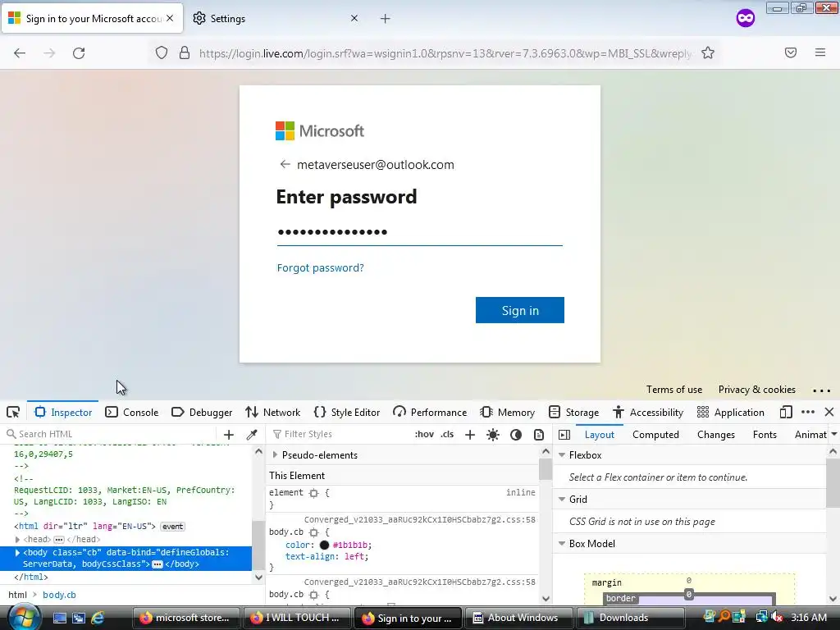
Task: Click the eyedropper color picker icon
Action: coord(252,435)
